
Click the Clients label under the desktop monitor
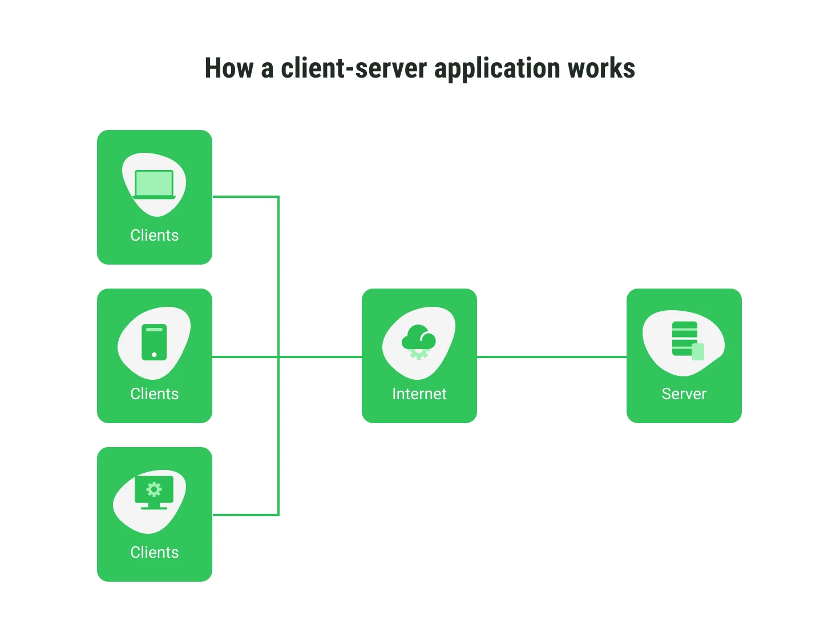tap(154, 553)
